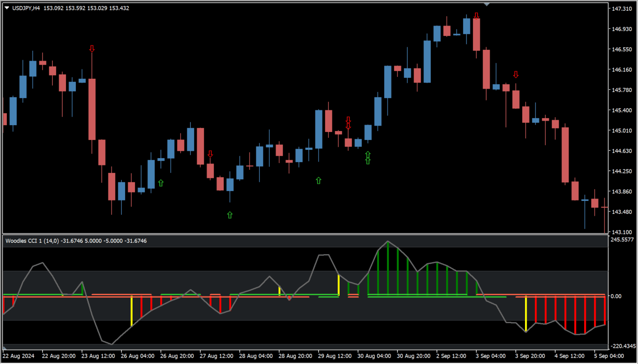This screenshot has height=364, width=638.
Task: Click the red arrow near the 144.630 price level
Action: [210, 154]
